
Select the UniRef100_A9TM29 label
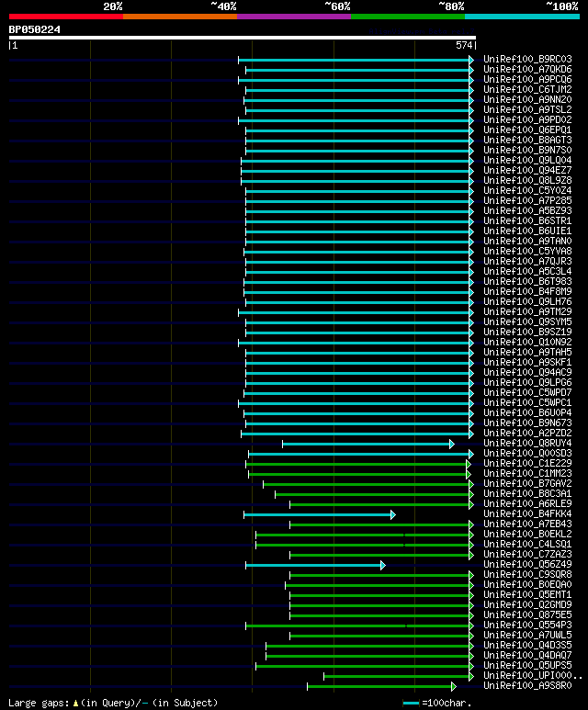point(527,312)
